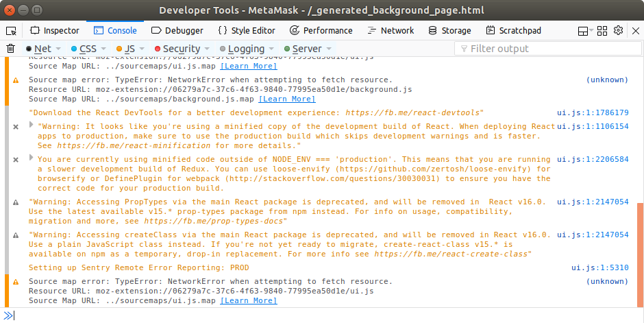
Task: Expand the React minified copy warning
Action: [x=32, y=125]
